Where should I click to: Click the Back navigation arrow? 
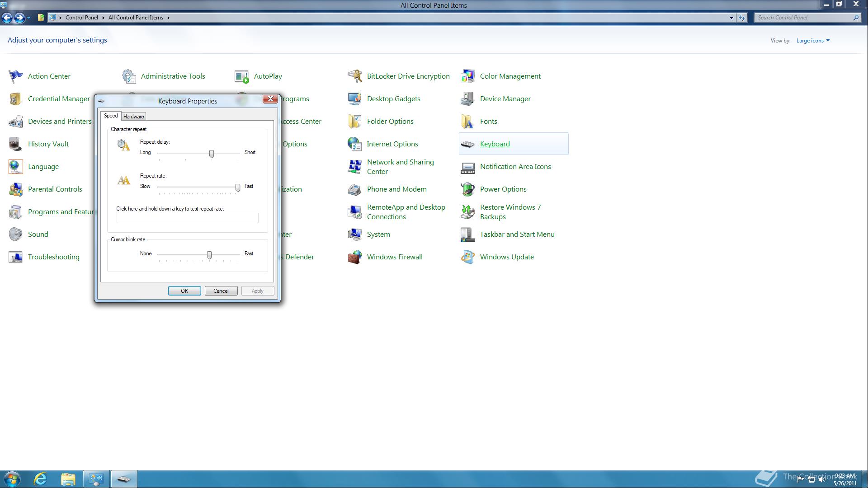(x=7, y=18)
